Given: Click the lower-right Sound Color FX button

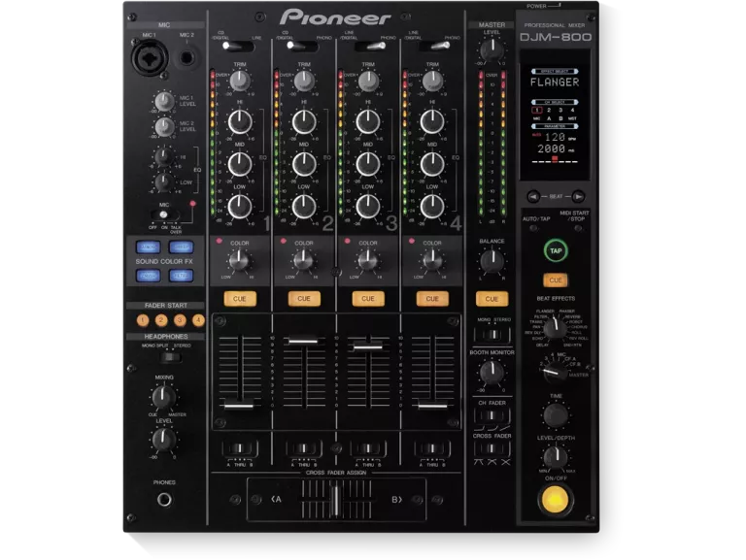Looking at the screenshot, I should [182, 276].
